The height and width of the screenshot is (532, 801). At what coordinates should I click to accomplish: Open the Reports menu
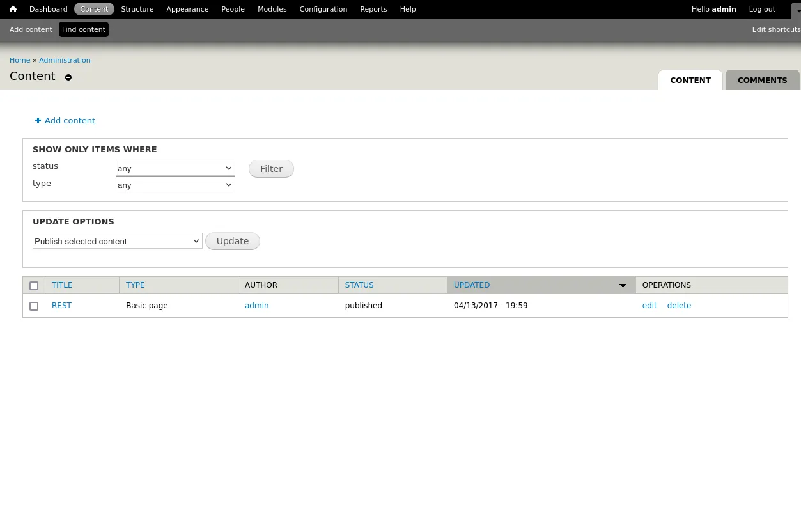(373, 9)
